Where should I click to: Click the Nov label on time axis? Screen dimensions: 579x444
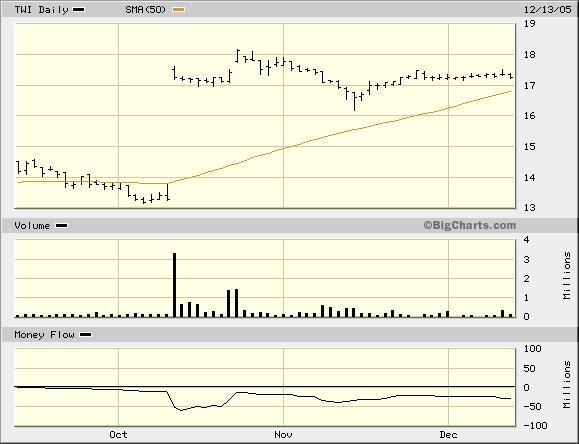[283, 435]
